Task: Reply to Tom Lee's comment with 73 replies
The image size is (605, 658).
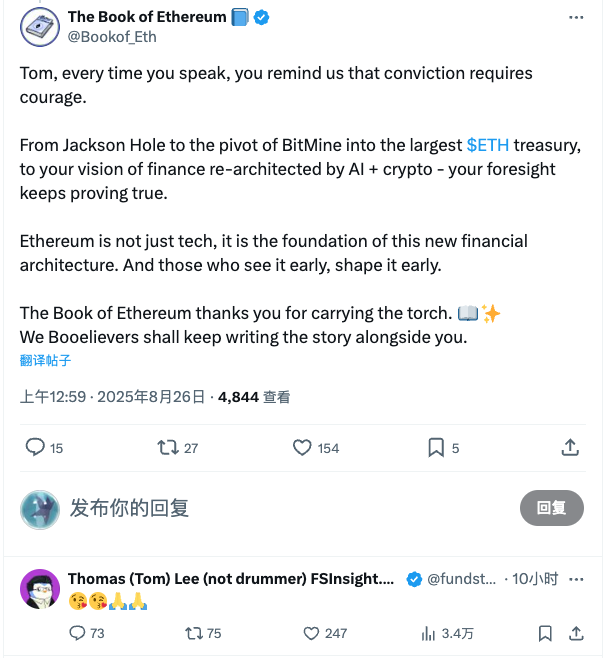Action: (77, 633)
